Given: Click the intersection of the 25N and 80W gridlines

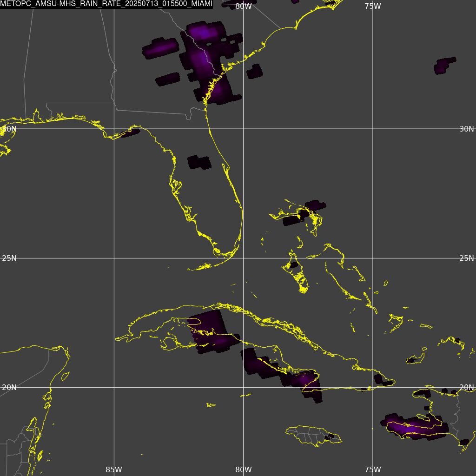Looking at the screenshot, I should pyautogui.click(x=244, y=258).
